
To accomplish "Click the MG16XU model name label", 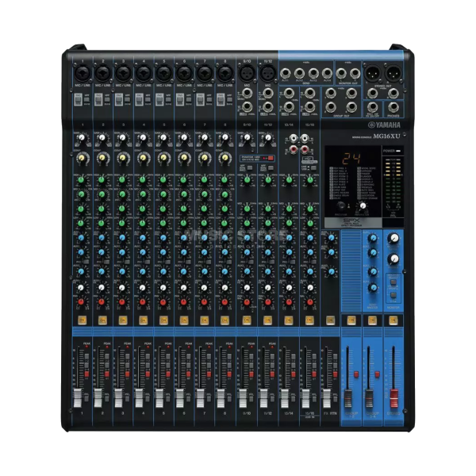I will [387, 136].
